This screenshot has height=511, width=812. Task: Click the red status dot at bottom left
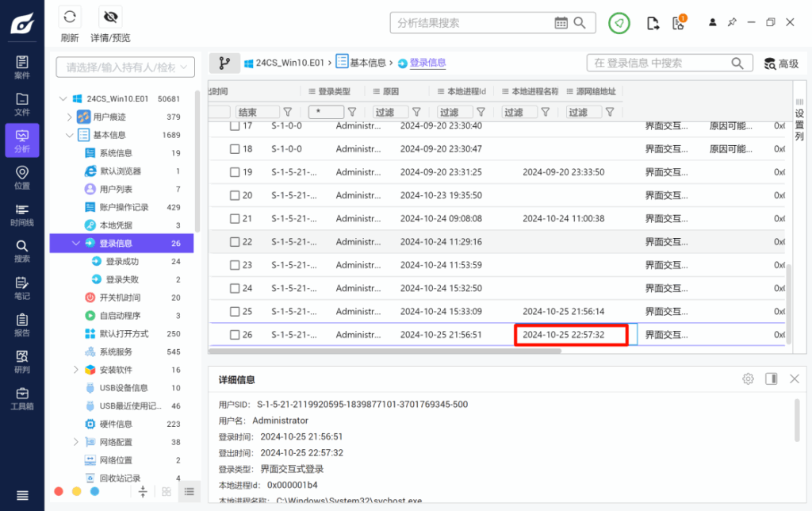(x=58, y=491)
